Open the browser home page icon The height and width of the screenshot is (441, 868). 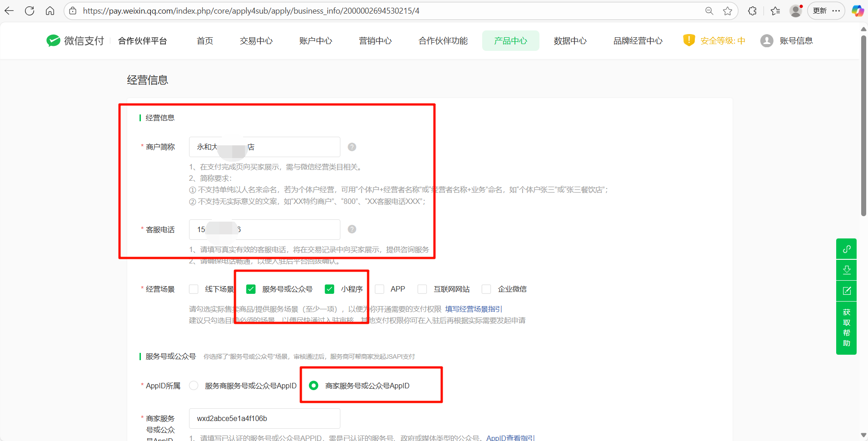click(50, 11)
